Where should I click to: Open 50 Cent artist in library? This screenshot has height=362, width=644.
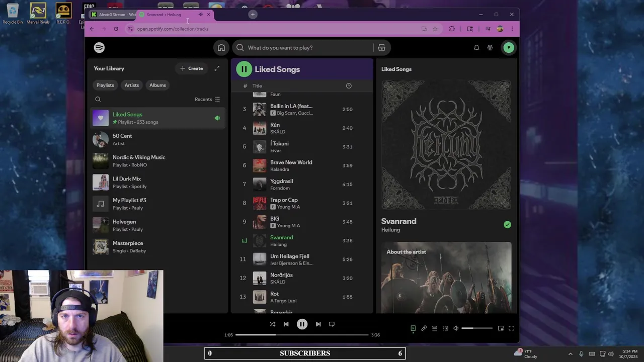(x=158, y=139)
